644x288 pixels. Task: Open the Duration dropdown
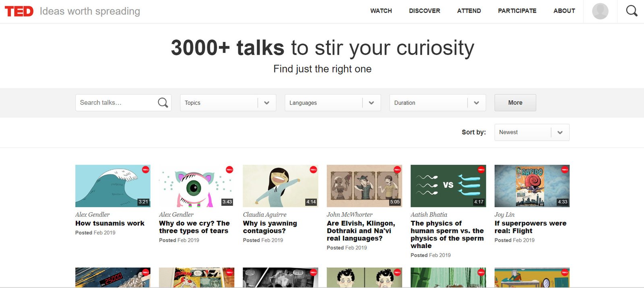point(438,103)
